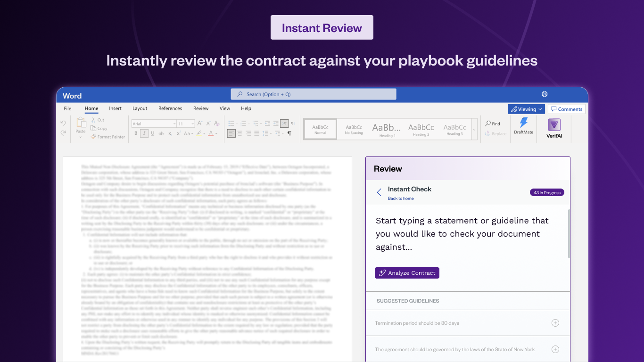Open the Help tab
The image size is (644, 362).
click(x=246, y=108)
